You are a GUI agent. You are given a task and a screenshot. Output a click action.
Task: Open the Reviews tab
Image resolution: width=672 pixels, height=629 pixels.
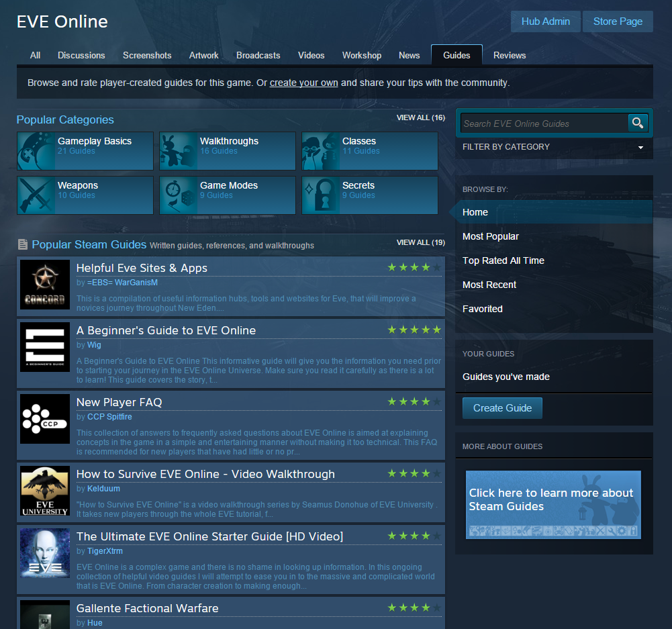pos(510,55)
